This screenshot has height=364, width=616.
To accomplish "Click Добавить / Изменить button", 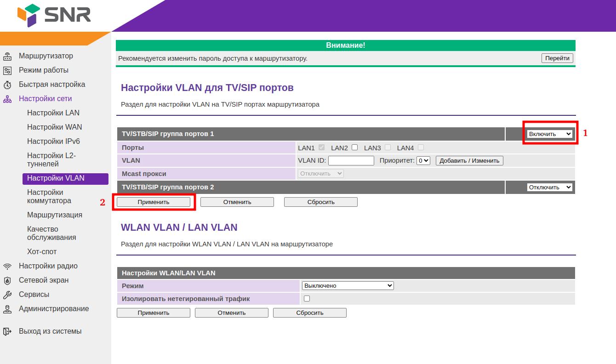I will pyautogui.click(x=469, y=160).
